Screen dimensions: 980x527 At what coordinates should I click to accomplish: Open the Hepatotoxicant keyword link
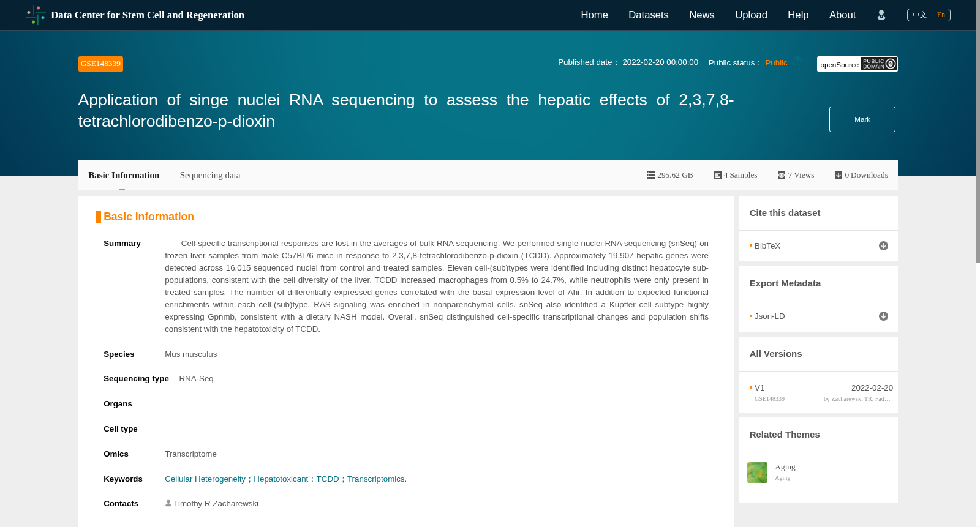(281, 479)
